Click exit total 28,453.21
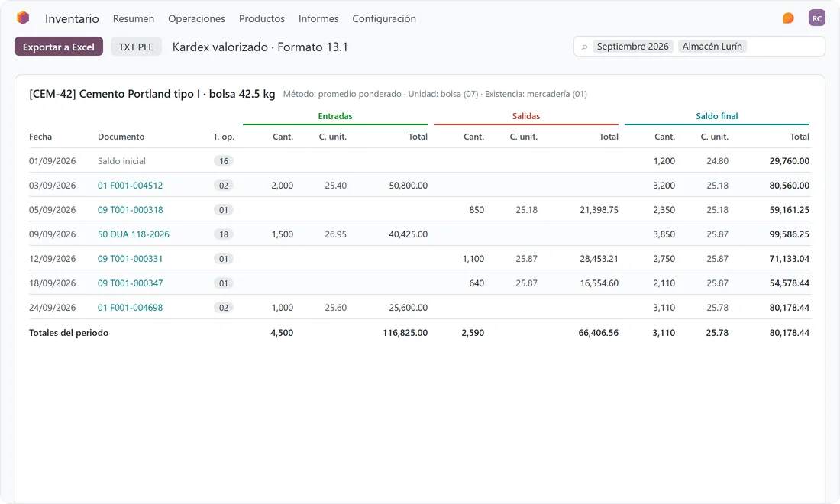The width and height of the screenshot is (840, 504). click(599, 259)
